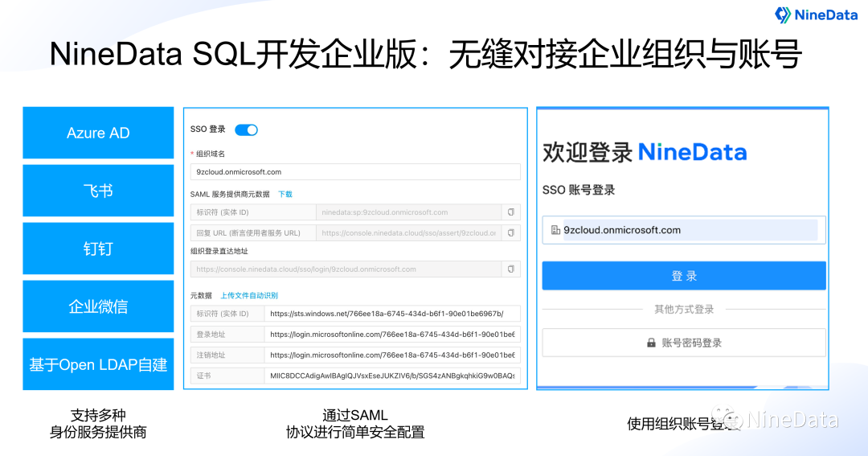Click the 下载 link for SAML metadata
868x456 pixels.
tap(285, 194)
